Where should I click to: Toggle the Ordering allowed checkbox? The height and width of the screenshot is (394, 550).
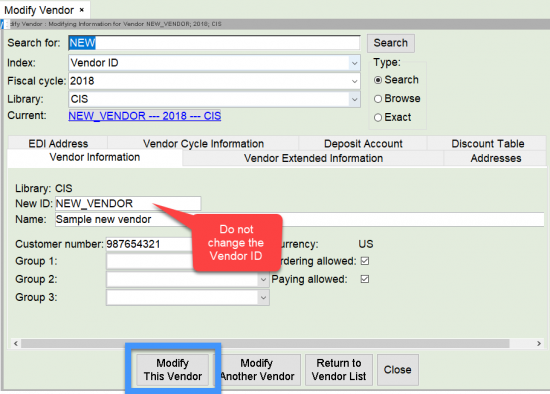coord(365,261)
